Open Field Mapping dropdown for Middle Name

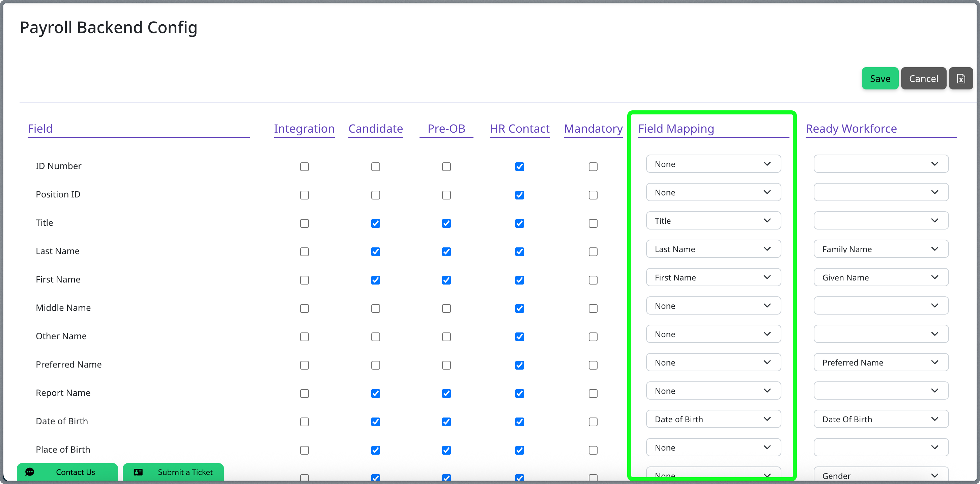click(x=713, y=305)
